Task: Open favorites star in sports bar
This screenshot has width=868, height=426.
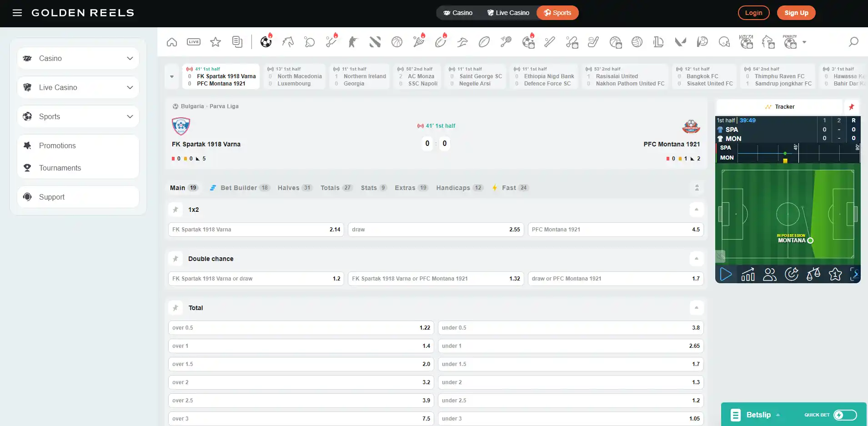Action: [216, 42]
